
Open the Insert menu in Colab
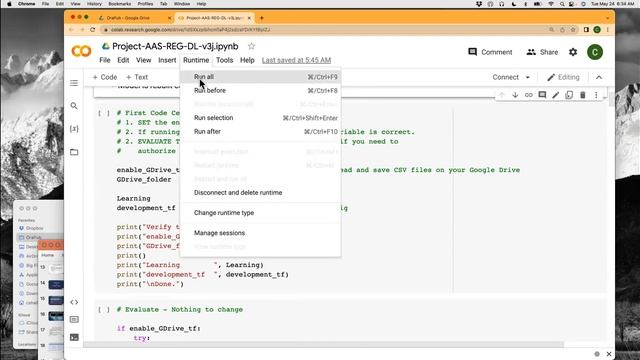tap(167, 60)
